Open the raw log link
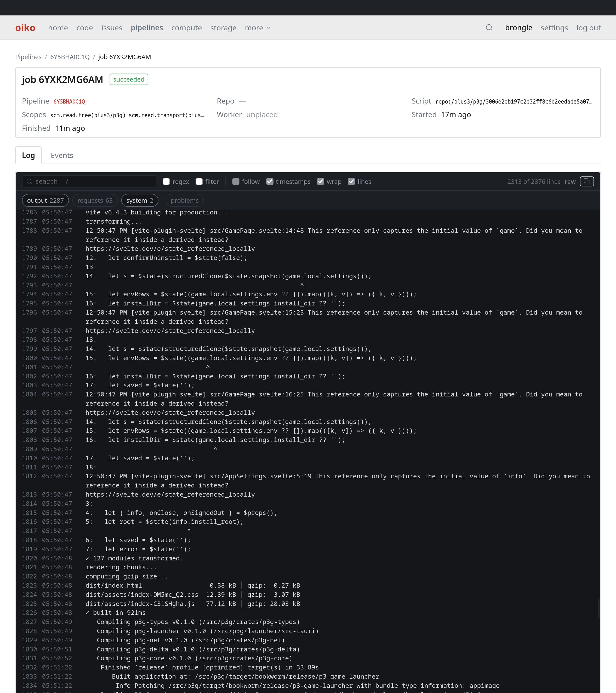The width and height of the screenshot is (616, 693). point(570,182)
